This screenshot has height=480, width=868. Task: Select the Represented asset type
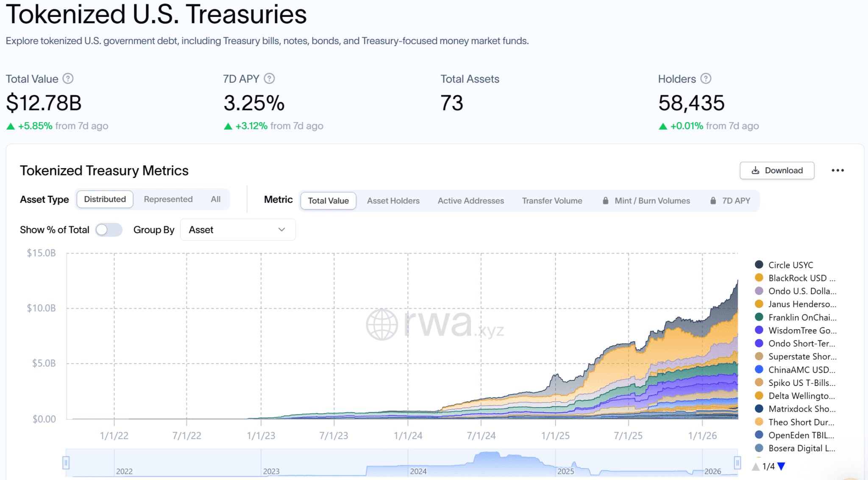tap(168, 199)
